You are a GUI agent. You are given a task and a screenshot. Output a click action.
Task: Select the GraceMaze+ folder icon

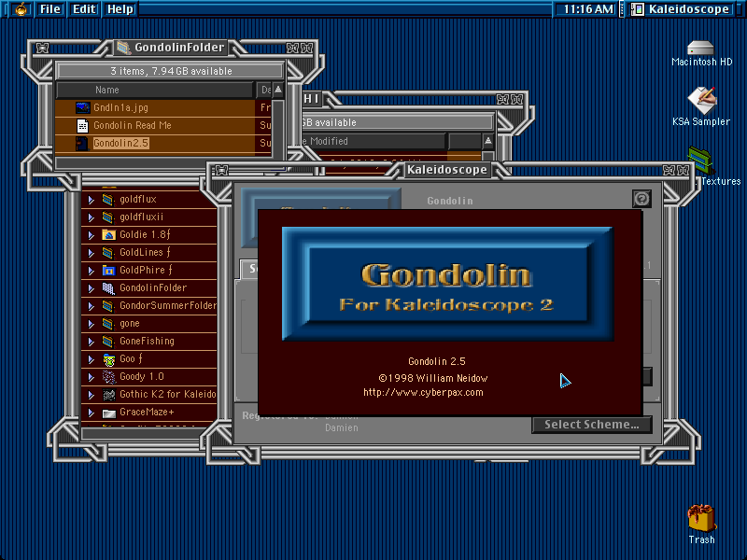[109, 413]
